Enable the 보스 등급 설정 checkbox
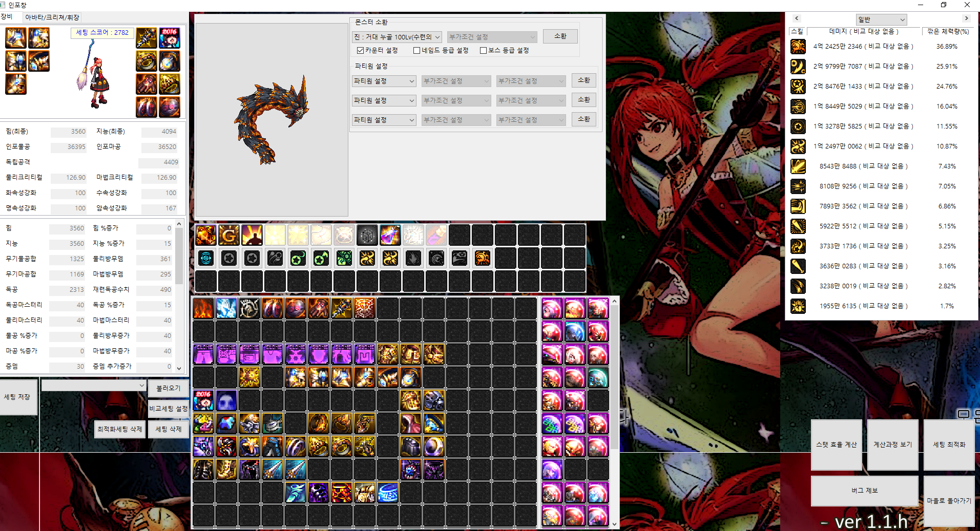This screenshot has height=531, width=980. point(483,50)
